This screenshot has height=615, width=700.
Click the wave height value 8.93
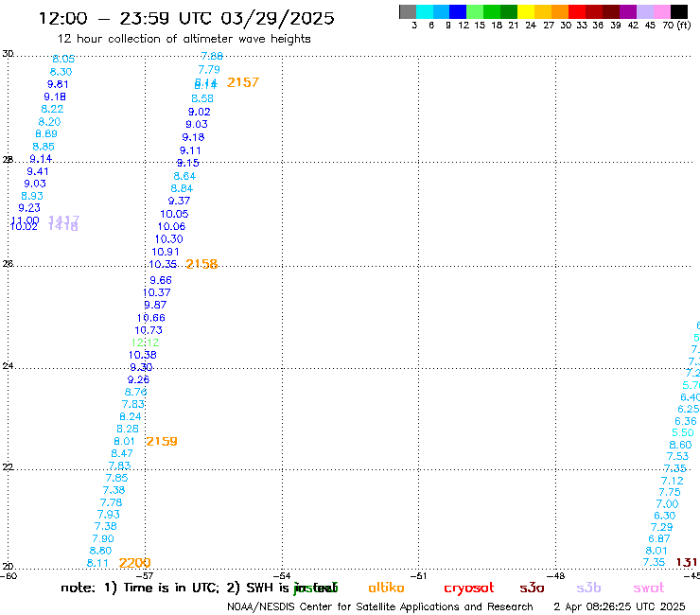(32, 196)
